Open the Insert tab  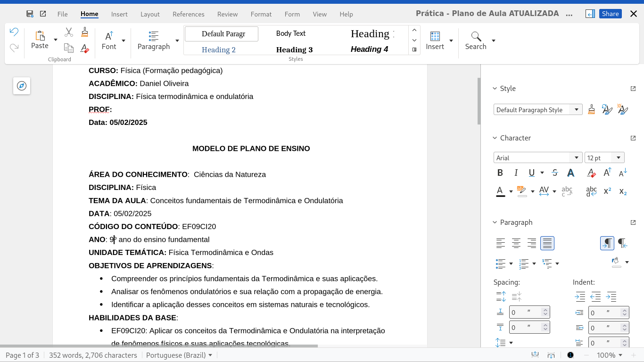[x=119, y=14]
